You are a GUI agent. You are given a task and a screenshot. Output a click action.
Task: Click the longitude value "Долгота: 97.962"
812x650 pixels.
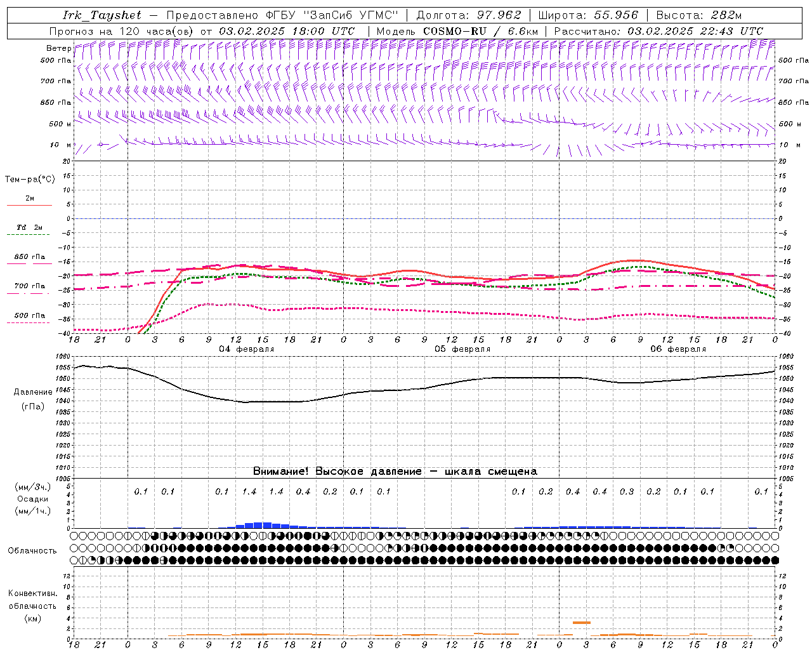[468, 15]
